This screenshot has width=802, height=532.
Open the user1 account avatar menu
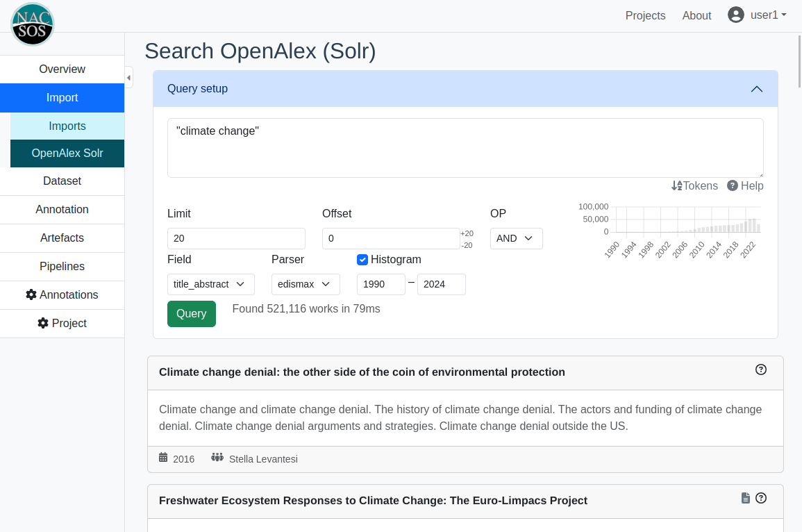pos(736,15)
